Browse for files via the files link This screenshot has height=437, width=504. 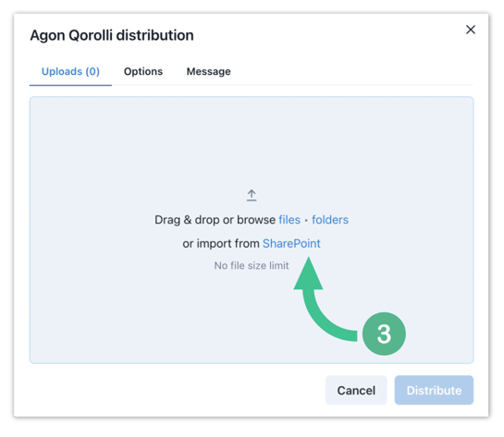(289, 220)
